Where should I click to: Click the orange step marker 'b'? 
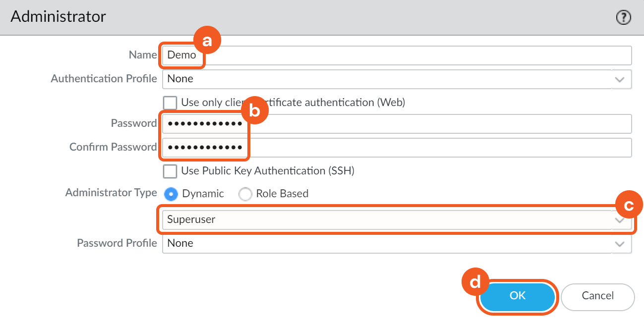254,111
